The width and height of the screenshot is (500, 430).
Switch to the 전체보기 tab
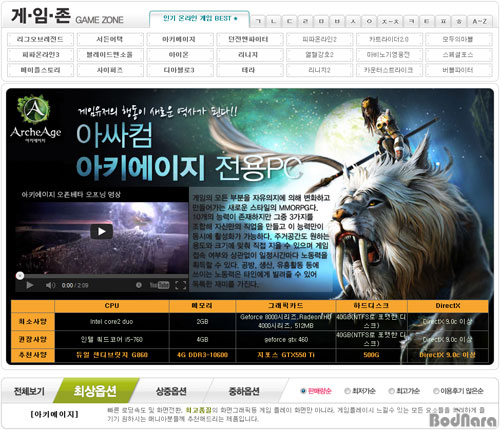click(x=29, y=391)
